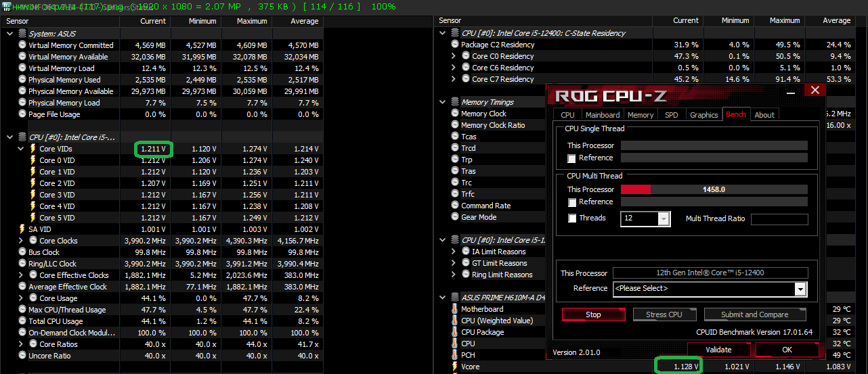This screenshot has width=868, height=374.
Task: Click the CPU Package thermometer icon
Action: pos(455,332)
